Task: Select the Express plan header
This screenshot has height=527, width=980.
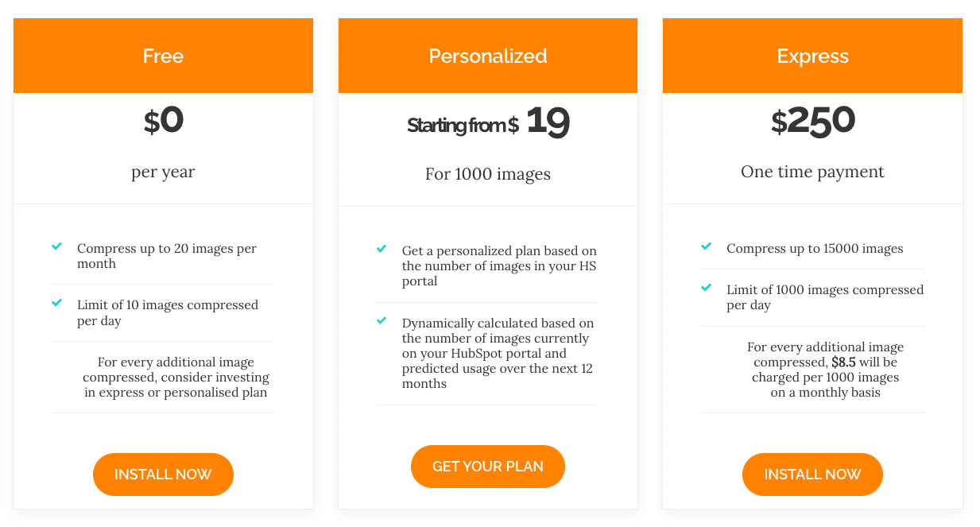Action: pos(812,56)
